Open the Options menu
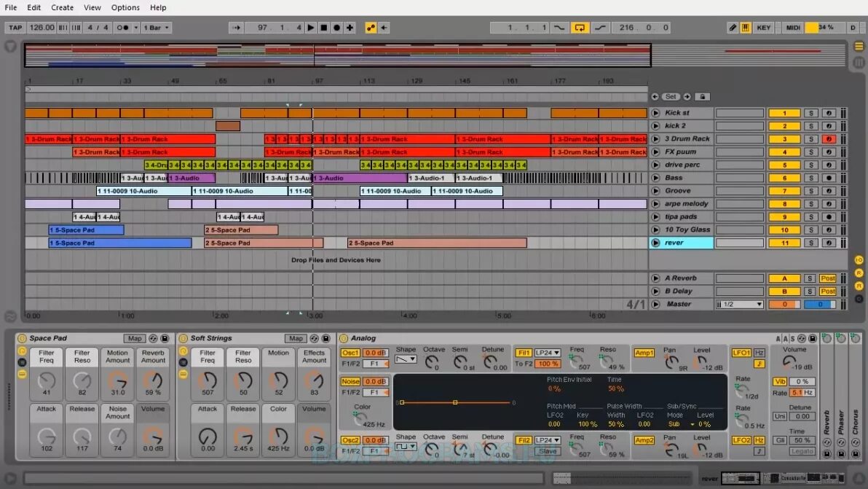 (125, 7)
